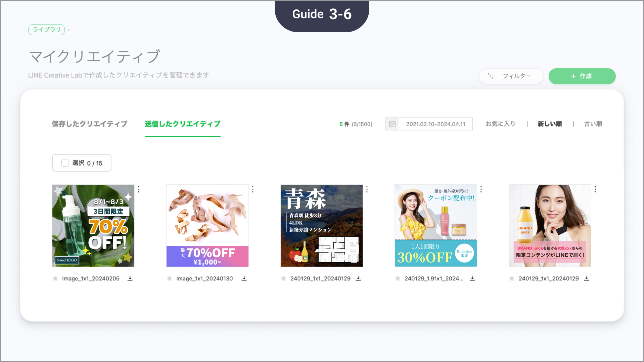Star the 青森 240129_1x1 creative
The image size is (644, 362).
click(x=284, y=278)
